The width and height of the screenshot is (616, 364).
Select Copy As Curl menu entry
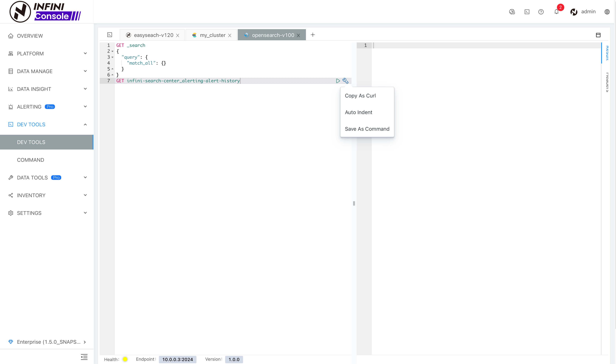(x=367, y=96)
